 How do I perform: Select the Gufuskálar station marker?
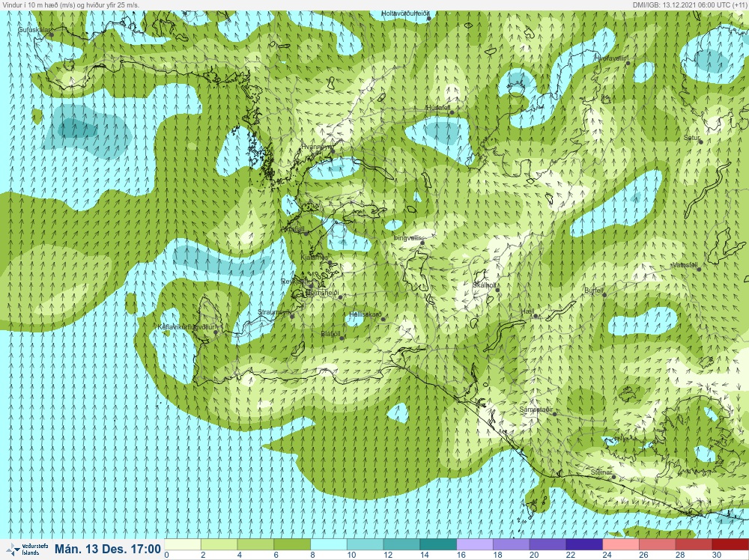point(52,34)
